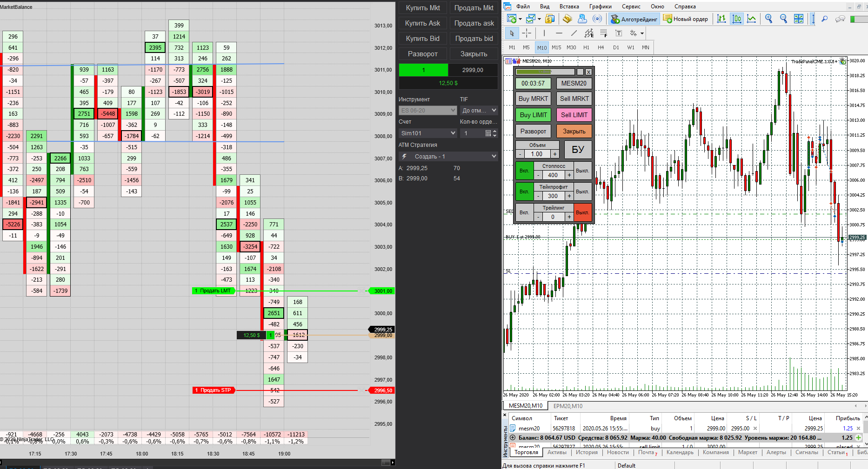Click the БУ breakeven button
Image resolution: width=868 pixels, height=469 pixels.
tap(578, 150)
